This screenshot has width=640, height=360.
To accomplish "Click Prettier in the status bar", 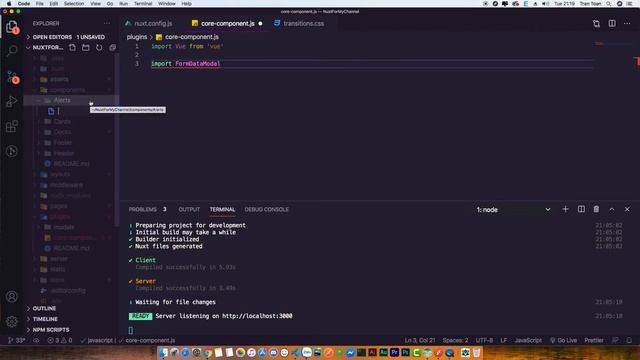I will click(x=594, y=340).
